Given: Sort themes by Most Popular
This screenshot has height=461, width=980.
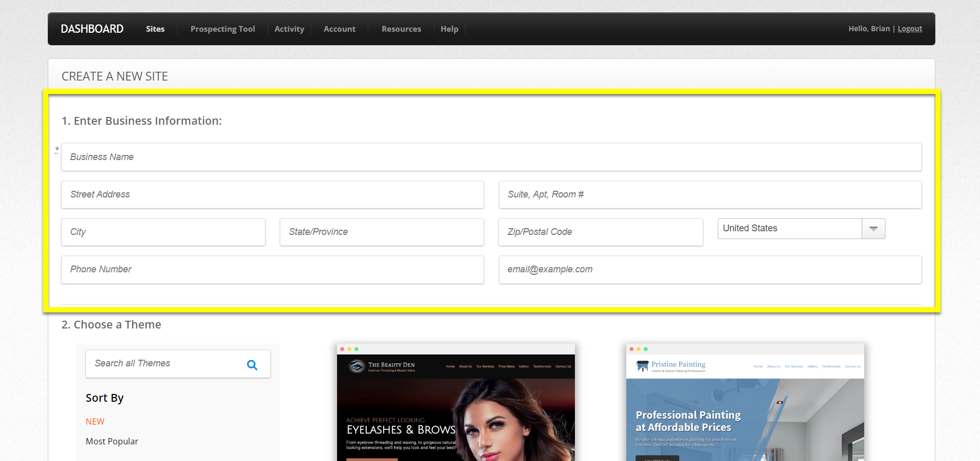Looking at the screenshot, I should tap(112, 441).
